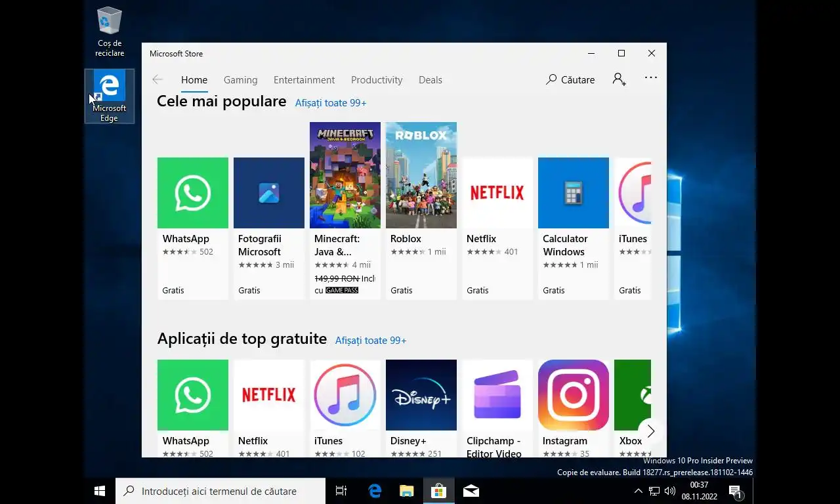This screenshot has height=504, width=840.
Task: Open Task View from taskbar
Action: click(x=341, y=491)
